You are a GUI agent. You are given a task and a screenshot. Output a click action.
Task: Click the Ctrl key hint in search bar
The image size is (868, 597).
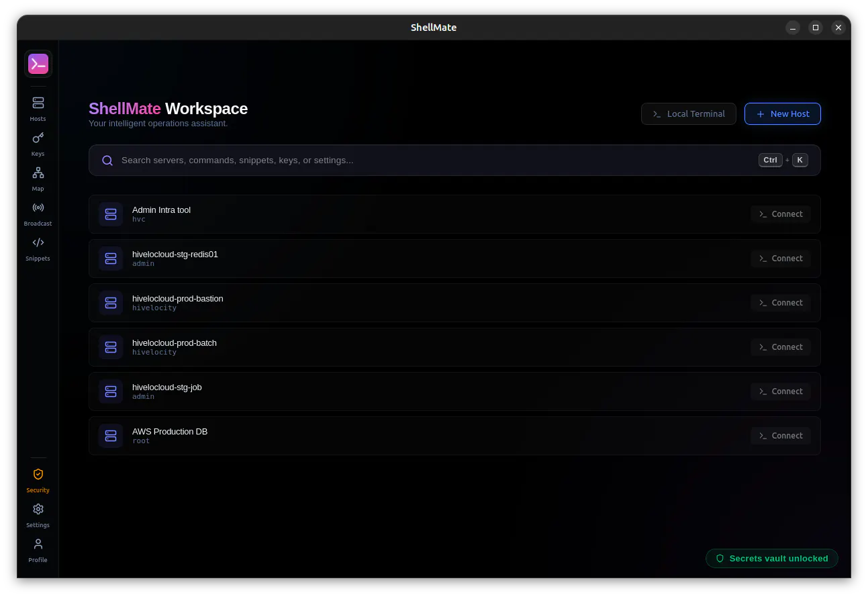tap(771, 160)
